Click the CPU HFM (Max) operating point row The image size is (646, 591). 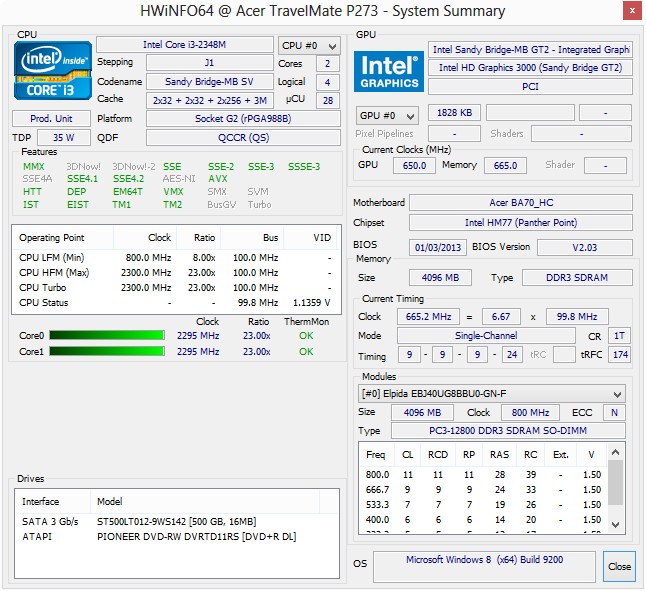[176, 273]
